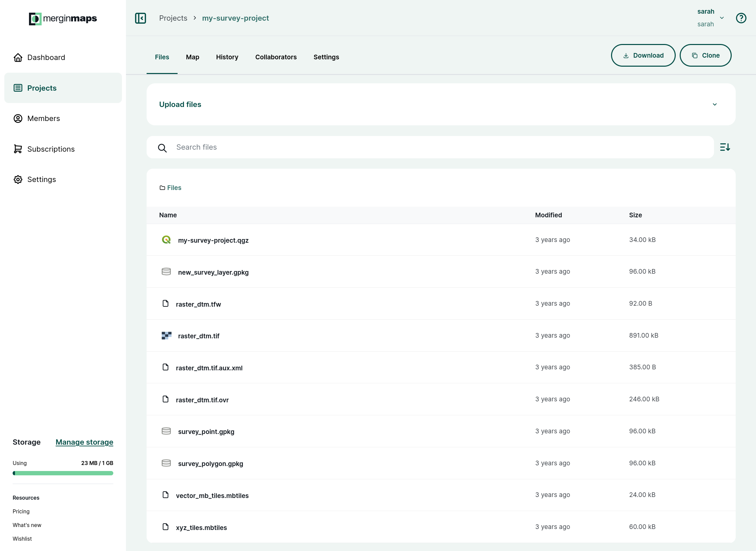Switch to the Map tab

pyautogui.click(x=192, y=57)
